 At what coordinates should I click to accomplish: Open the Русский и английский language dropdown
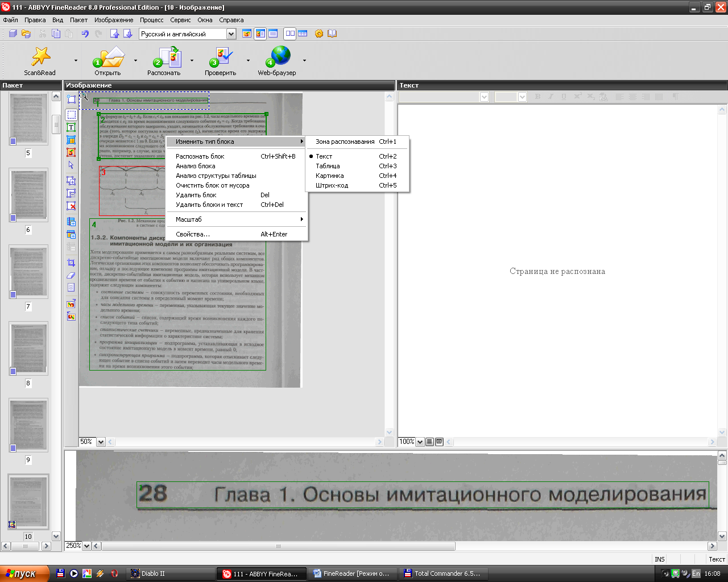(x=231, y=34)
